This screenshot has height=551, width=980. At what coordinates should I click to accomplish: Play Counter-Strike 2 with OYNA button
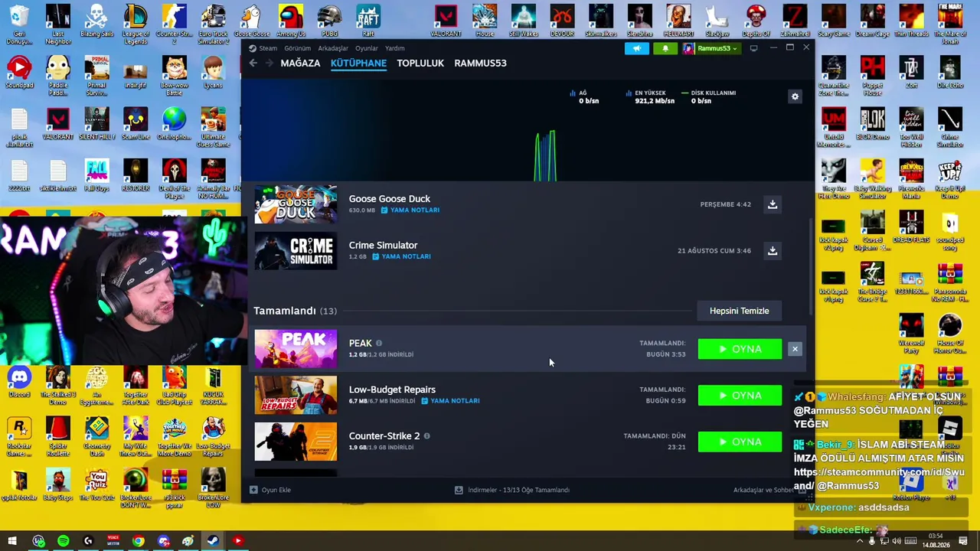click(x=740, y=442)
